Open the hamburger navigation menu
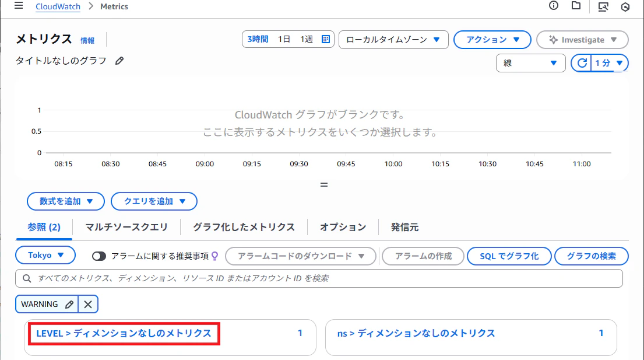The width and height of the screenshot is (644, 360). pyautogui.click(x=19, y=6)
